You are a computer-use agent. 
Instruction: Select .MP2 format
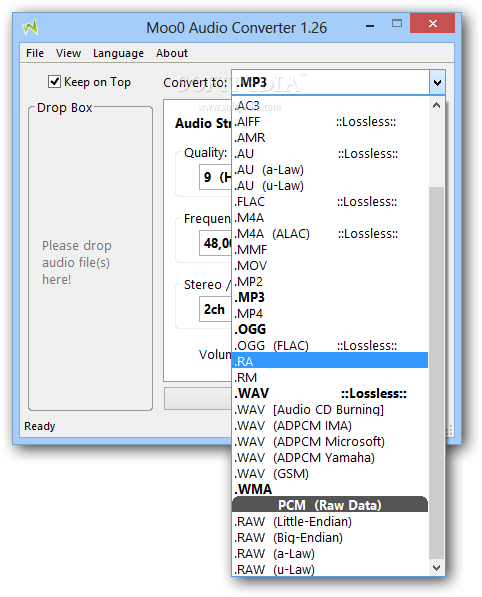point(330,281)
